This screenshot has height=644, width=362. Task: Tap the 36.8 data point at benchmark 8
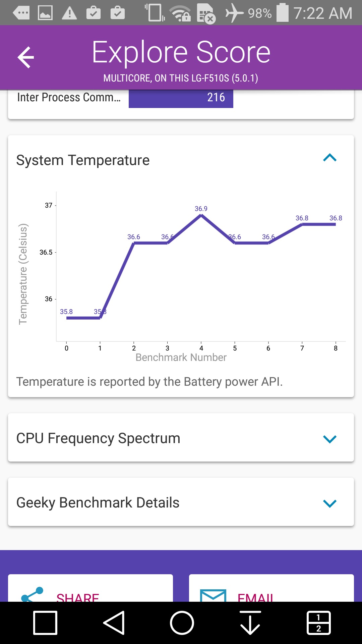point(336,224)
